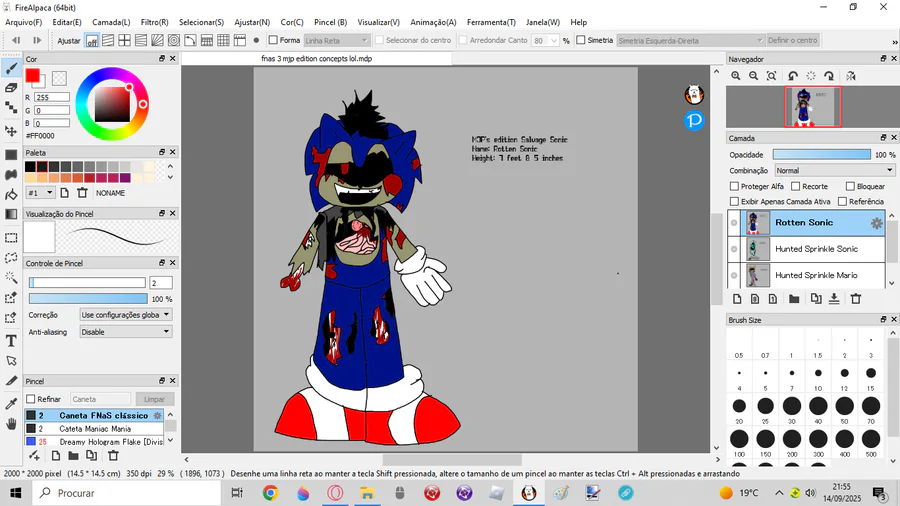The height and width of the screenshot is (506, 900).
Task: Expand the toolbar overflow chevron
Action: tap(894, 42)
